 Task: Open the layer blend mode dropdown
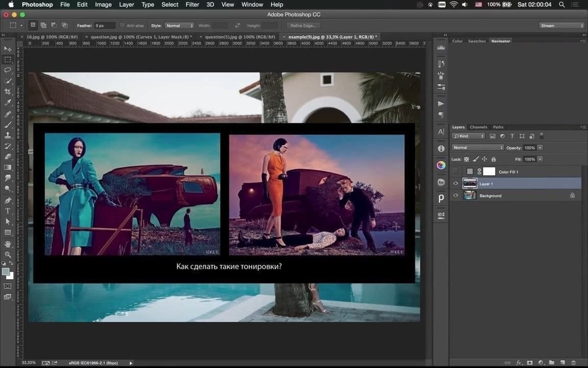(x=477, y=148)
